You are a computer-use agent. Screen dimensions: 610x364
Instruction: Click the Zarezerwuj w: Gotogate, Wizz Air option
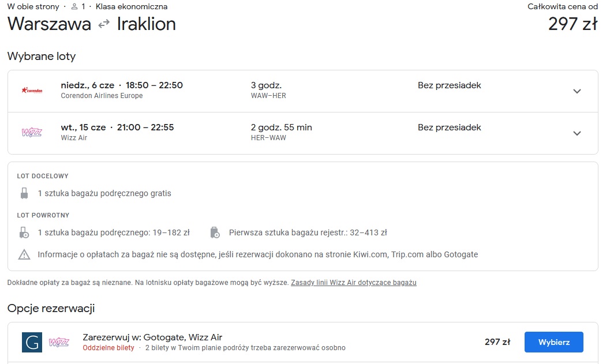152,337
